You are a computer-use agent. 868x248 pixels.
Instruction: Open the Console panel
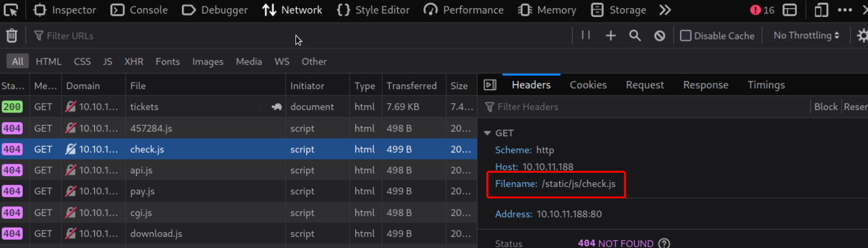[x=140, y=10]
